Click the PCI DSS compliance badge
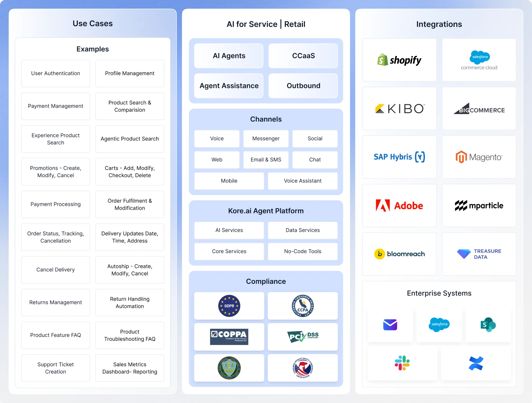 pos(303,337)
